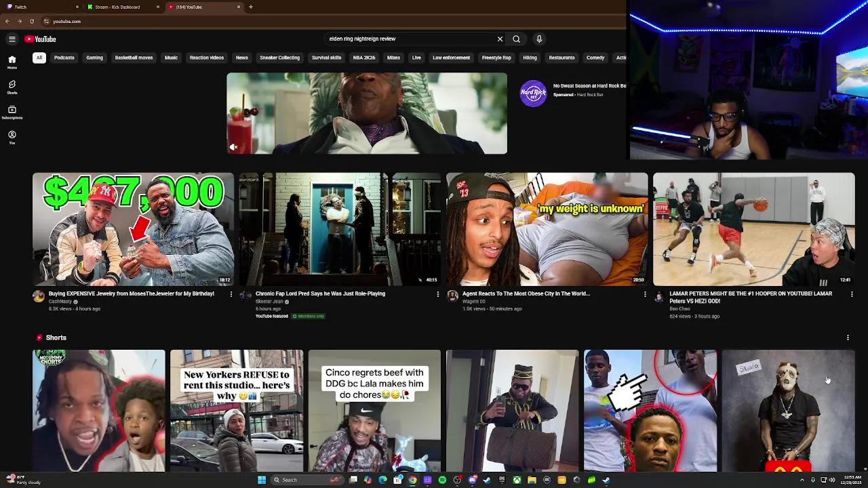The image size is (868, 488).
Task: Go to Home in the sidebar
Action: point(12,62)
